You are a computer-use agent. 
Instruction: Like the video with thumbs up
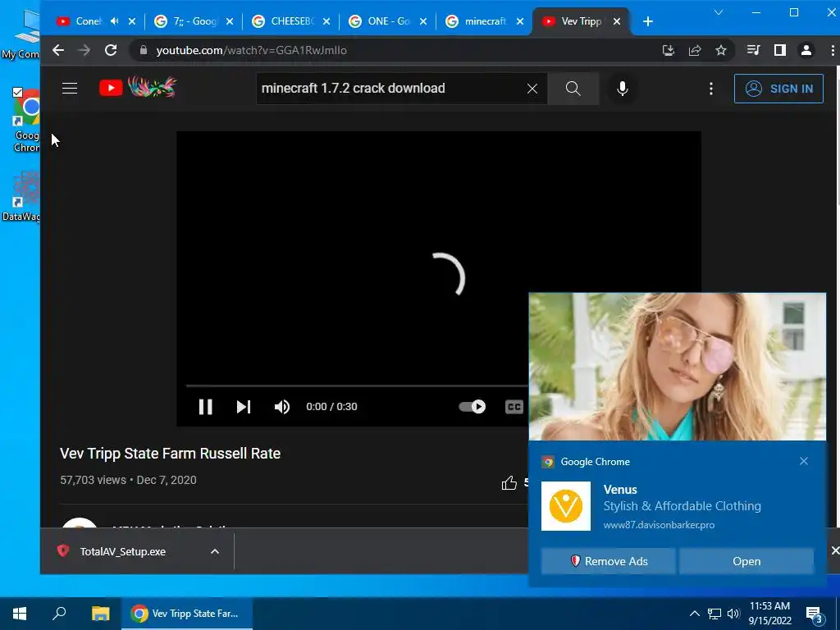pyautogui.click(x=509, y=483)
